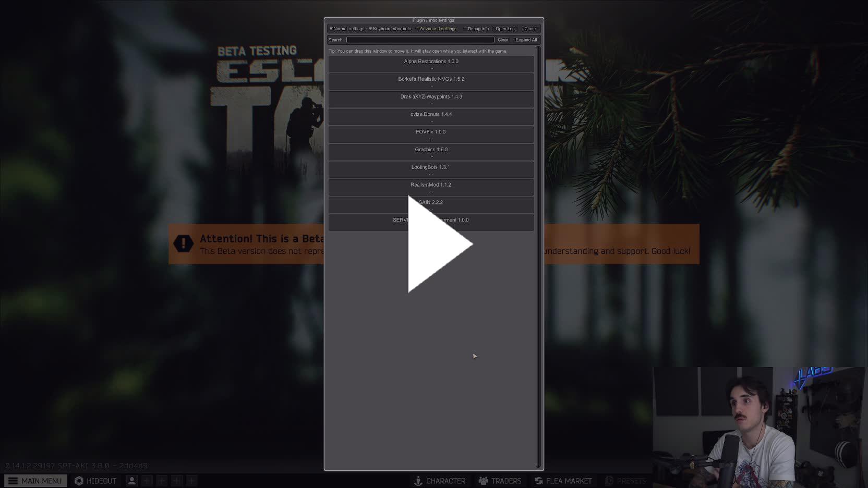Viewport: 868px width, 488px height.
Task: Enable the Debug info checkbox
Action: coord(465,29)
